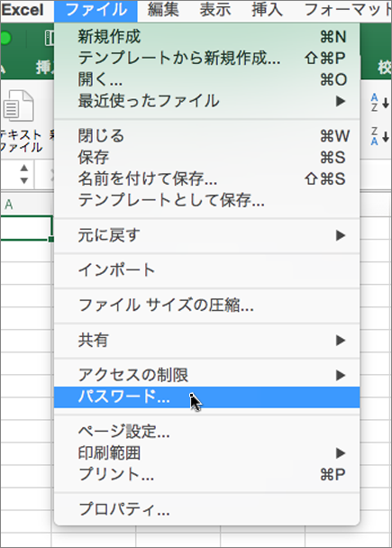Viewport: 392px width, 548px height.
Task: Click the selected cell in column A
Action: pos(26,228)
